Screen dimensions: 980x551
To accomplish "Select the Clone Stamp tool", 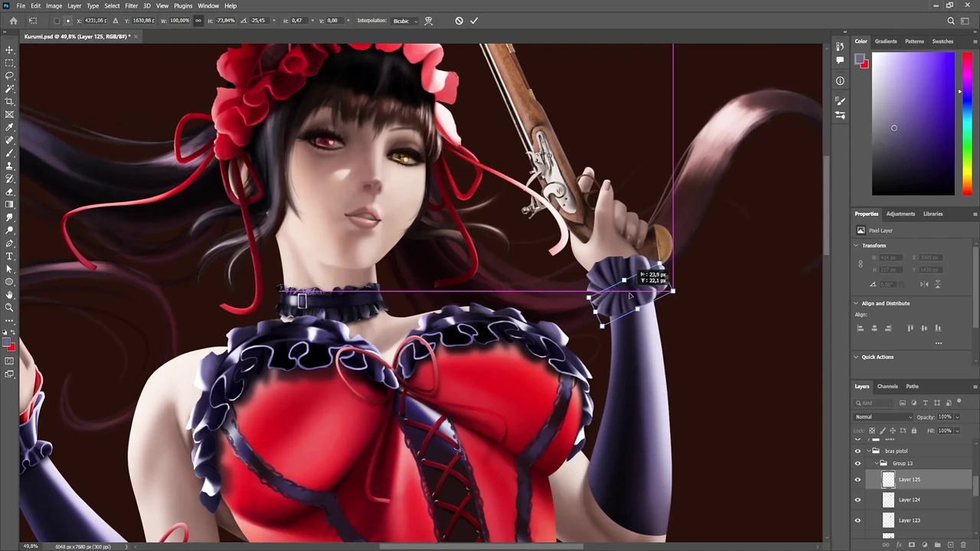I will coord(9,166).
